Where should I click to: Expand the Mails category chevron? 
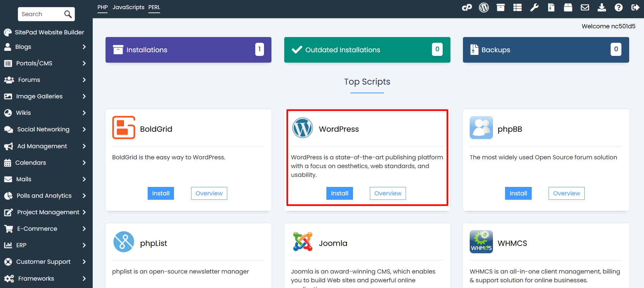(84, 179)
